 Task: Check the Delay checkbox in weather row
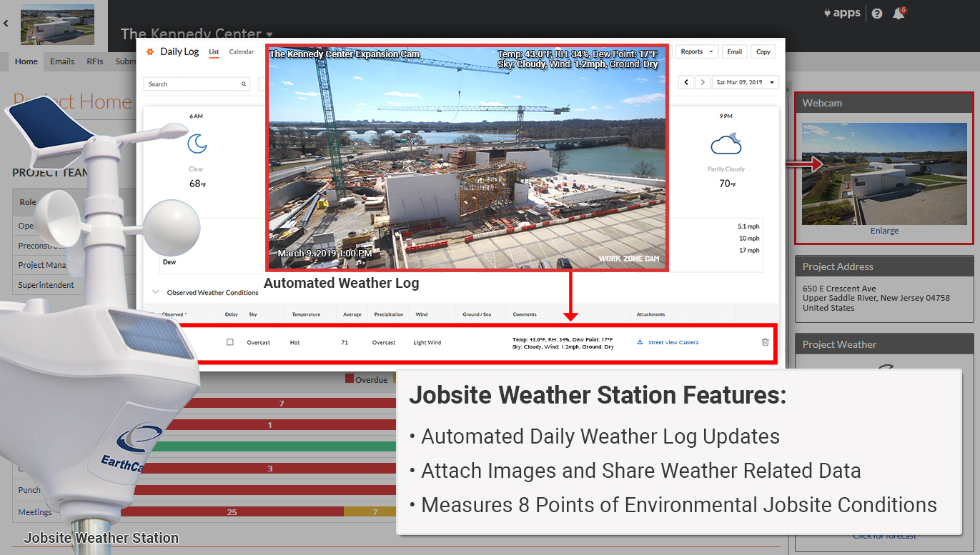click(x=230, y=342)
